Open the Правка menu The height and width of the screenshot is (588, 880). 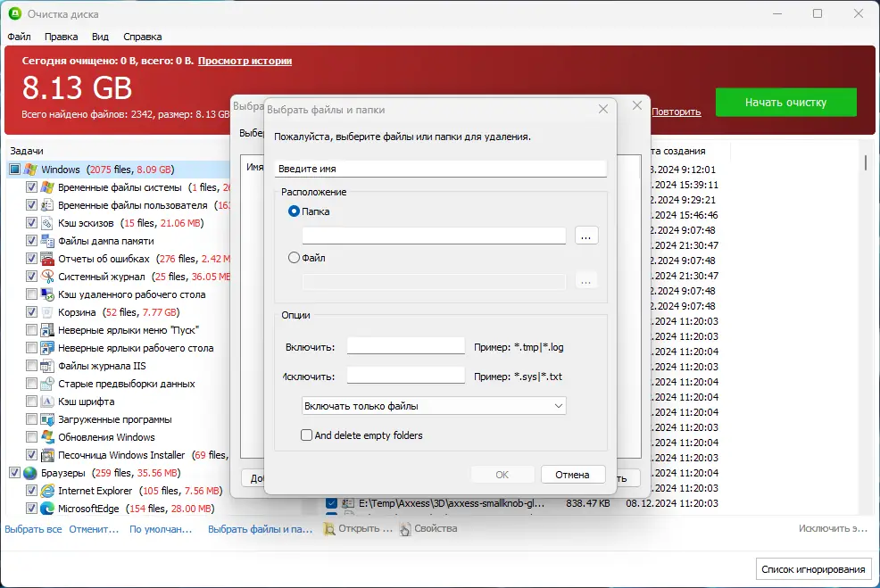click(x=62, y=37)
